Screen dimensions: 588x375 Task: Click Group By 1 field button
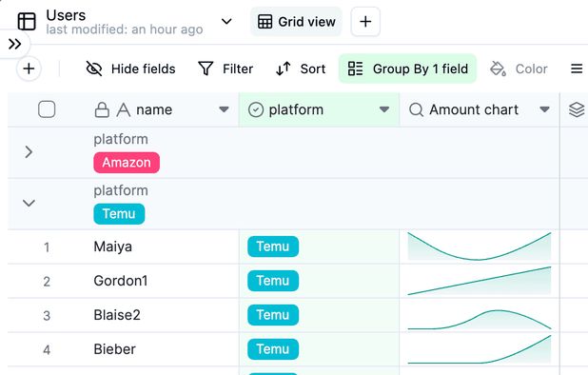click(x=407, y=69)
